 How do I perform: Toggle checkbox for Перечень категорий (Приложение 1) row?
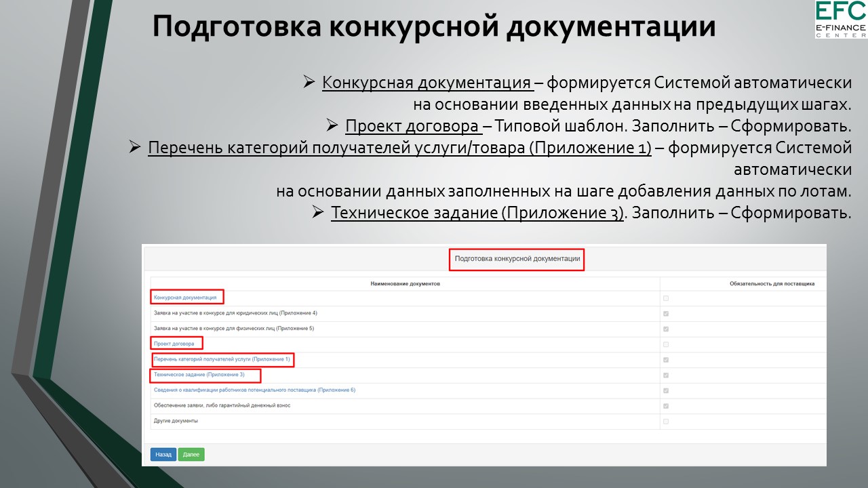tap(665, 360)
